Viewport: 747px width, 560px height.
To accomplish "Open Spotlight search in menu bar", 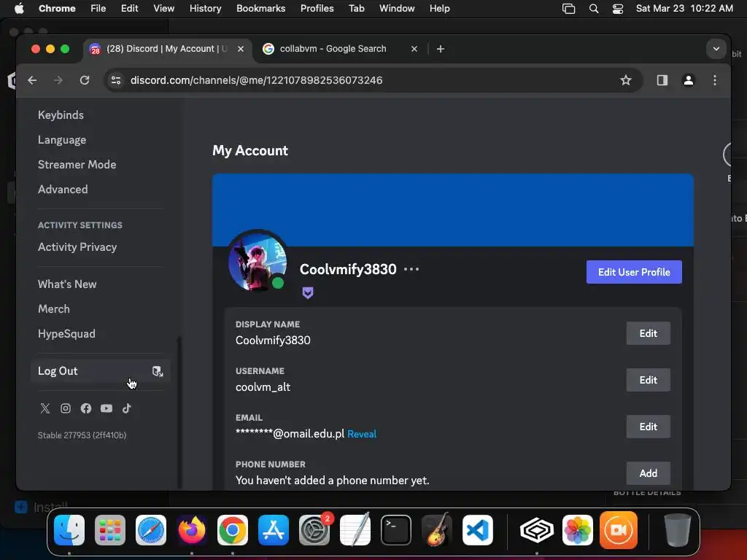I will click(x=594, y=9).
